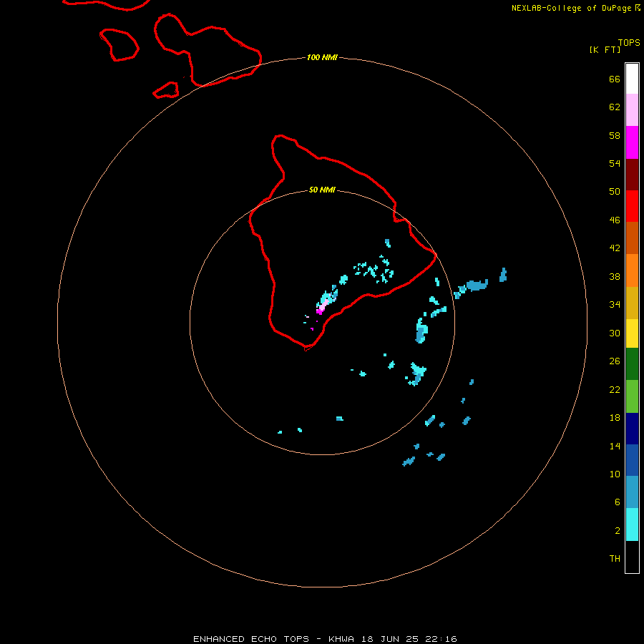Click the black TH legend swatch
This screenshot has width=644, height=644.
pyautogui.click(x=632, y=557)
